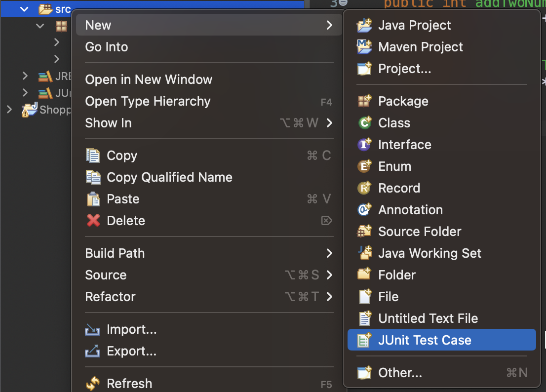Screen dimensions: 546x392
Task: Open the New submenu arrow
Action: click(329, 25)
